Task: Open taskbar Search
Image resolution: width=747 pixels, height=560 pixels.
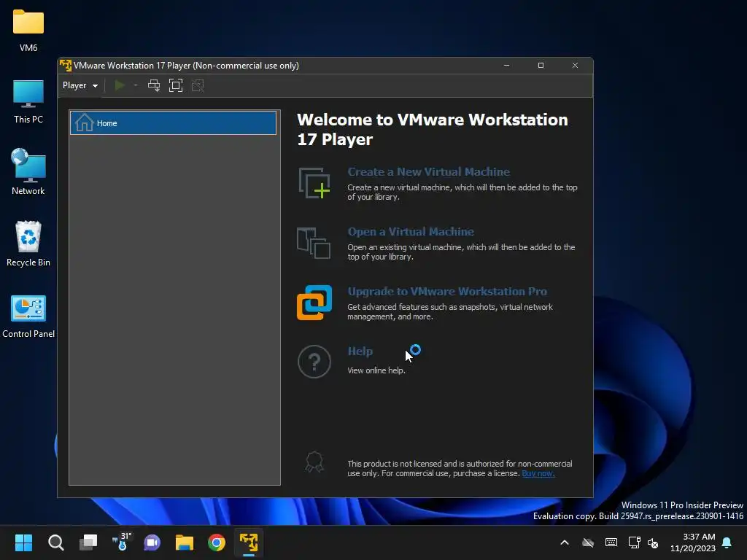Action: click(x=55, y=542)
